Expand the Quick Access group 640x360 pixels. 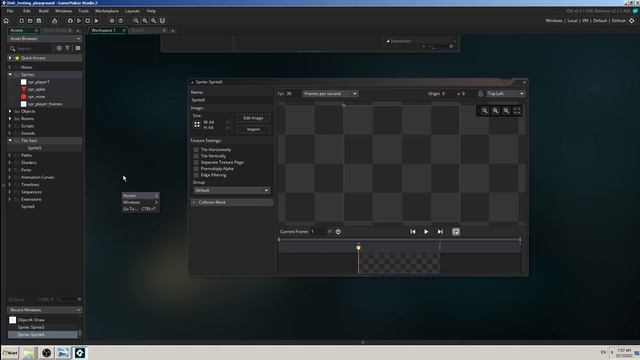pyautogui.click(x=10, y=58)
